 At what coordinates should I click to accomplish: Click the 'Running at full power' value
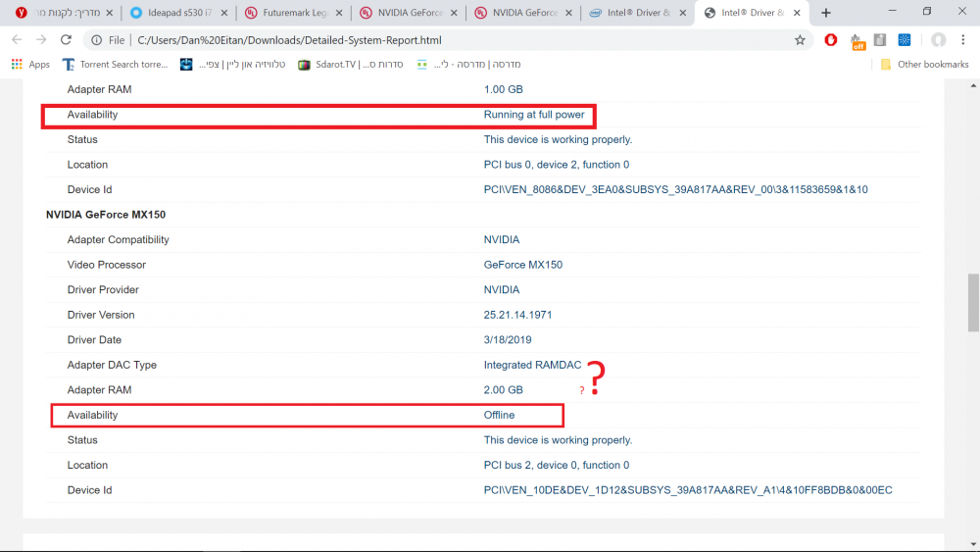point(534,115)
